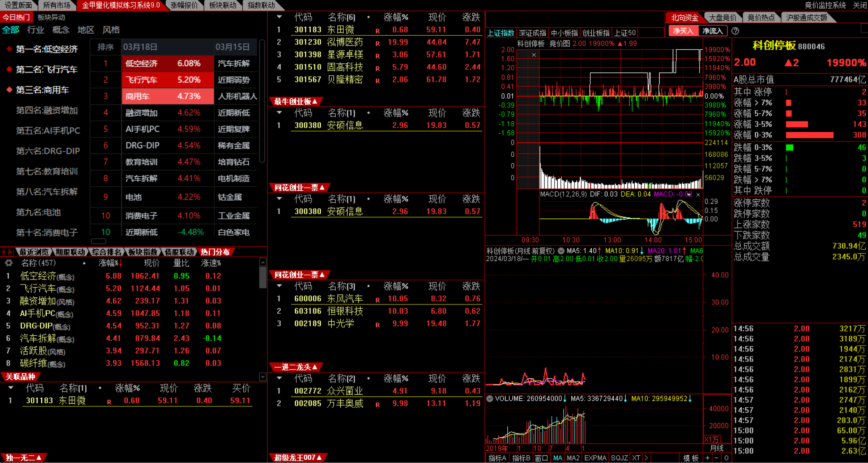The width and height of the screenshot is (868, 463).
Task: Click the red 低空经济 6.08% heat cell
Action: (x=168, y=63)
